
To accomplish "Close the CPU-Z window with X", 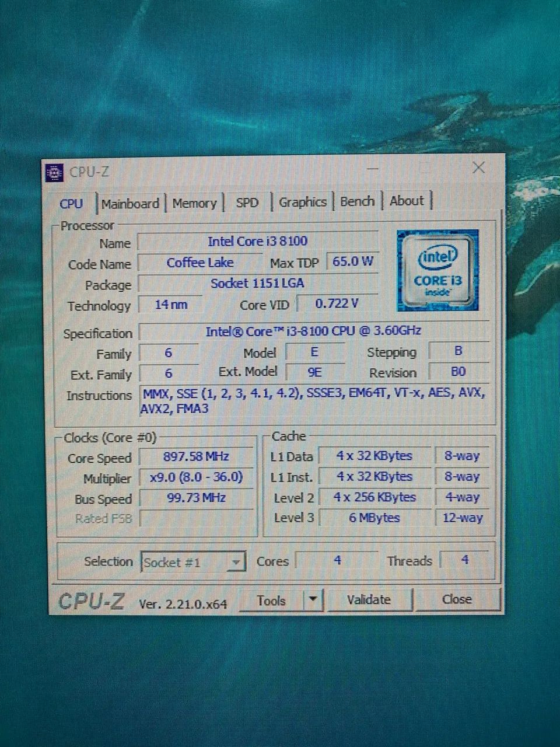I will tap(478, 168).
